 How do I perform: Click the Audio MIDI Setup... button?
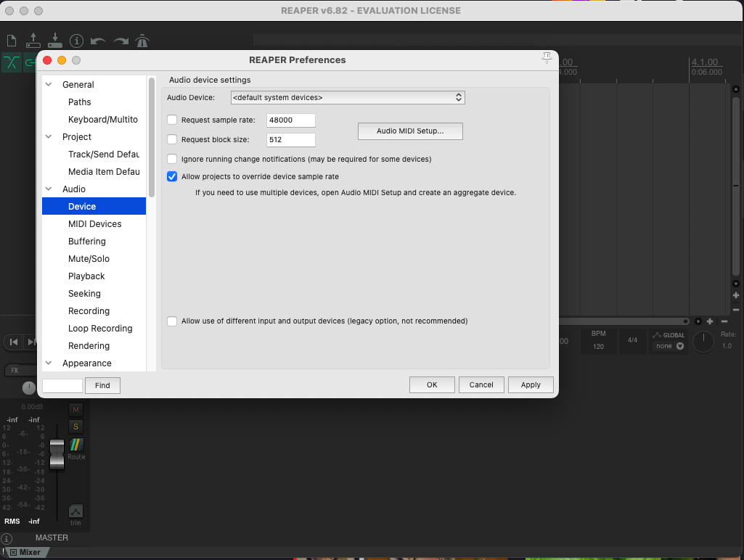click(x=410, y=131)
